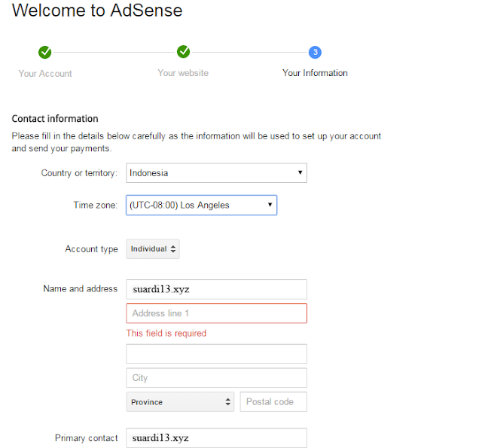The width and height of the screenshot is (482, 448).
Task: Go to the Your Account step label
Action: pyautogui.click(x=45, y=74)
